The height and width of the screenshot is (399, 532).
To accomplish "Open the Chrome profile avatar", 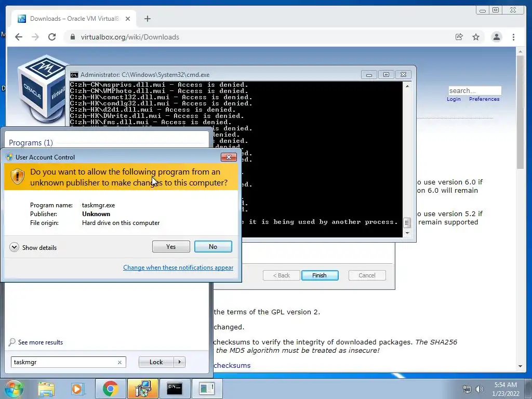I will (x=497, y=37).
